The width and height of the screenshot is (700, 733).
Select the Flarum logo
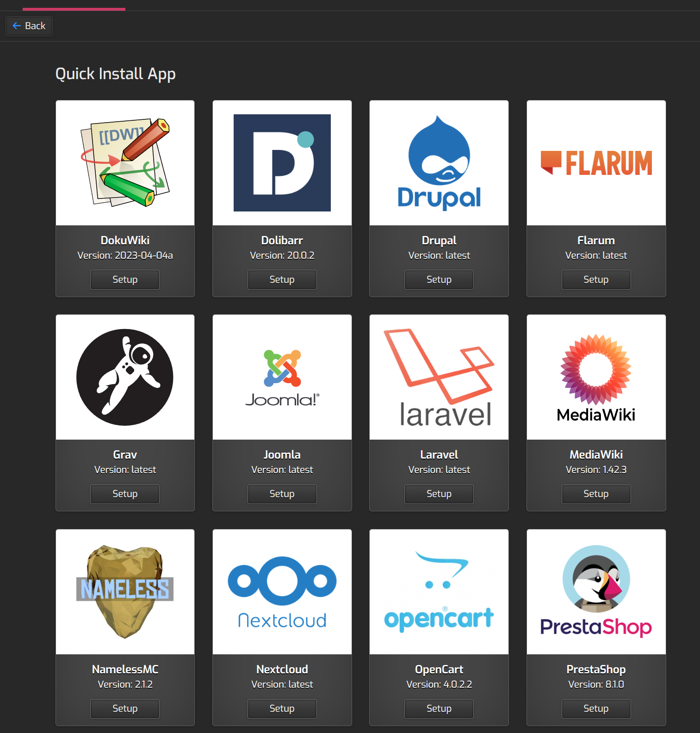(x=596, y=163)
